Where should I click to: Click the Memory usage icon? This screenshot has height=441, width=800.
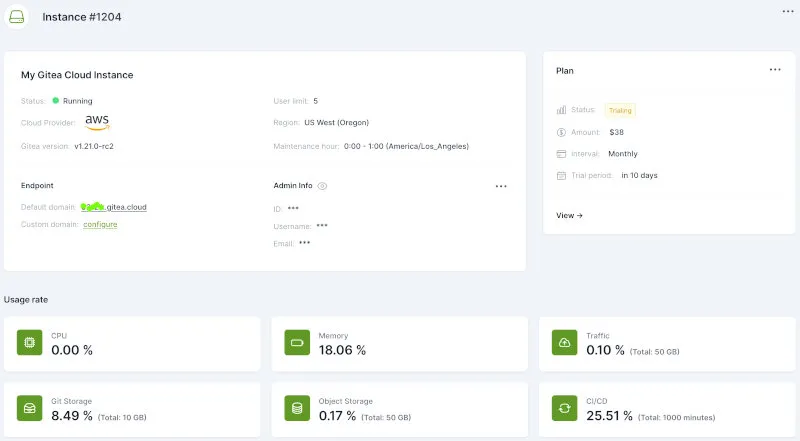click(297, 342)
